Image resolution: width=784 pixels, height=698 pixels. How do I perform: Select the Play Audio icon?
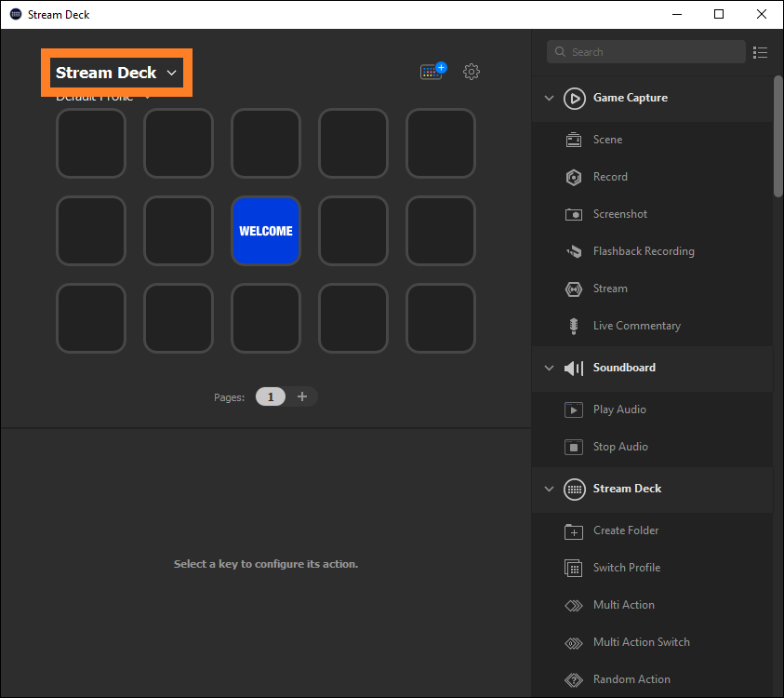point(574,409)
